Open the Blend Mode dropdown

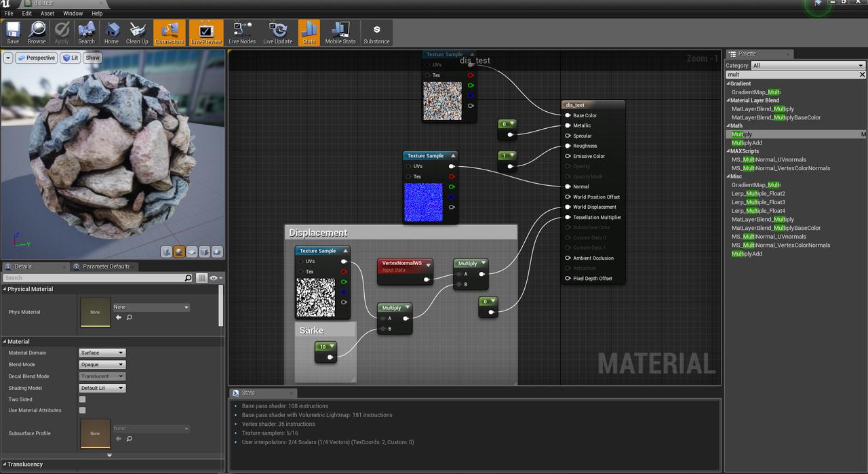pos(102,365)
